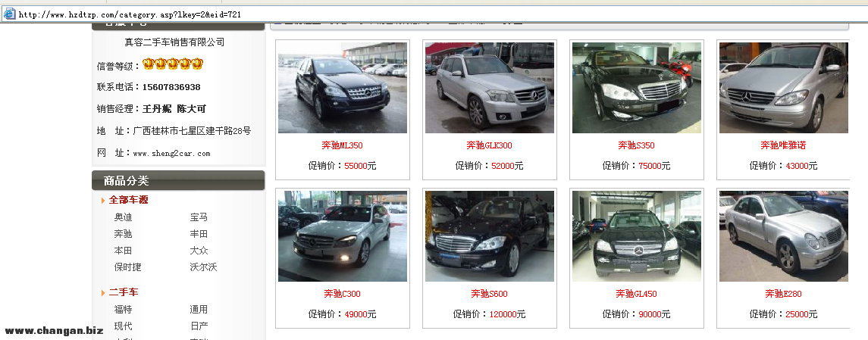Click the orange arrow beside 二手车

click(103, 292)
